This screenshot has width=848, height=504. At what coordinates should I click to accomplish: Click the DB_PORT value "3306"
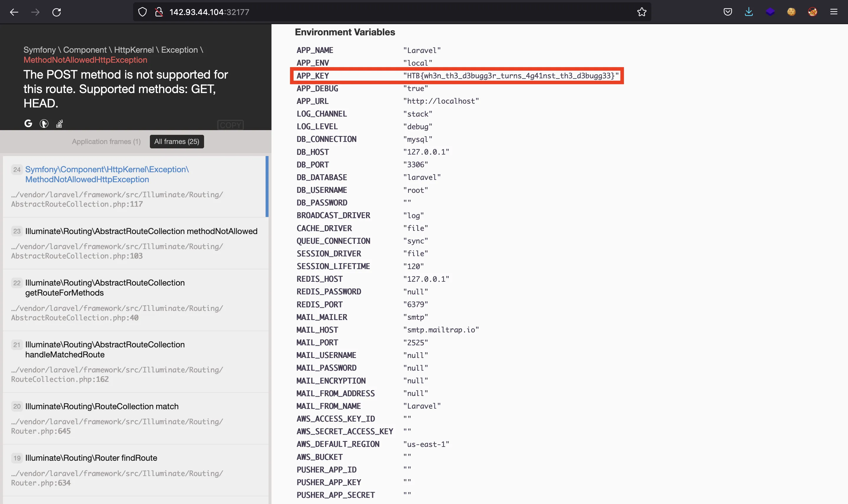416,165
